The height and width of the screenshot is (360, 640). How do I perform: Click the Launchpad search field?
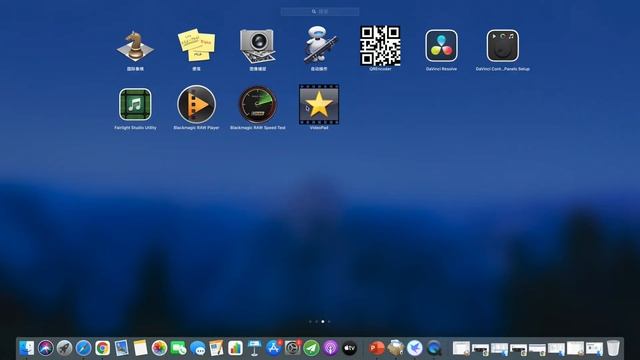pos(320,11)
